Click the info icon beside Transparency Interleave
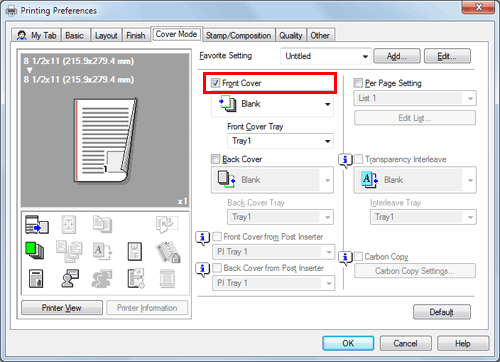 point(345,161)
